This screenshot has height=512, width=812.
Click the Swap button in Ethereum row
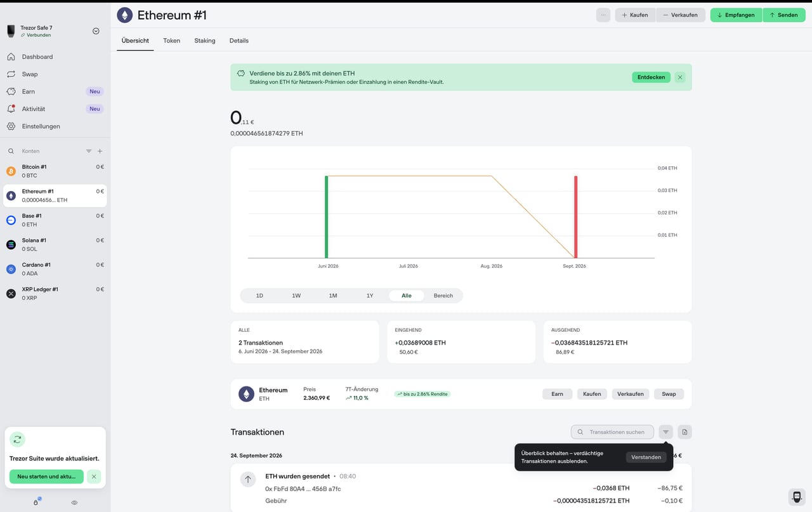pyautogui.click(x=669, y=394)
